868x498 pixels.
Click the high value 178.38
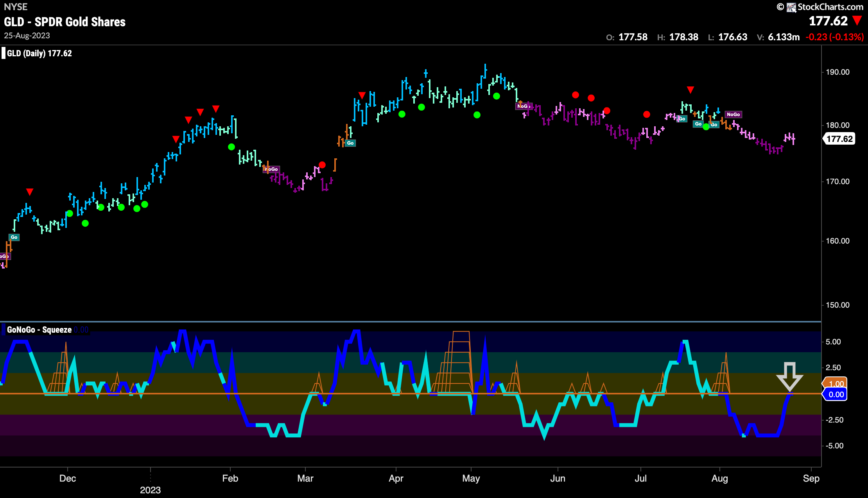684,37
